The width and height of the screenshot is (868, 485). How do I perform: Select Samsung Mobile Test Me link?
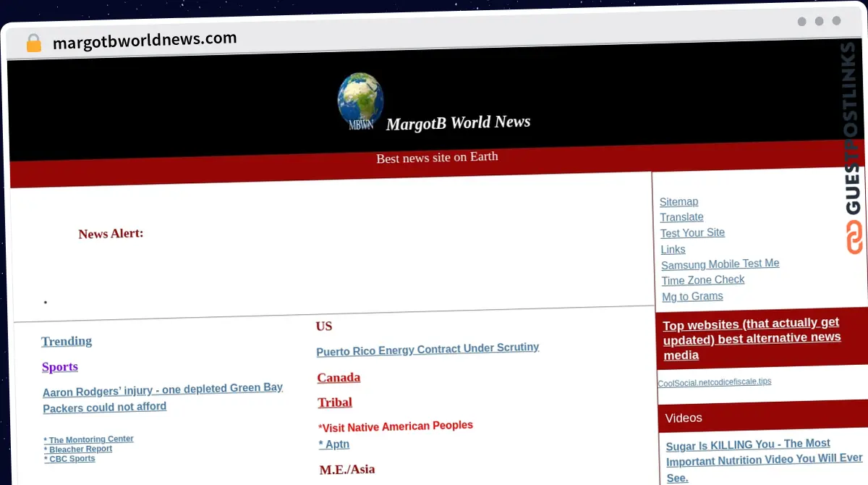[x=720, y=264]
